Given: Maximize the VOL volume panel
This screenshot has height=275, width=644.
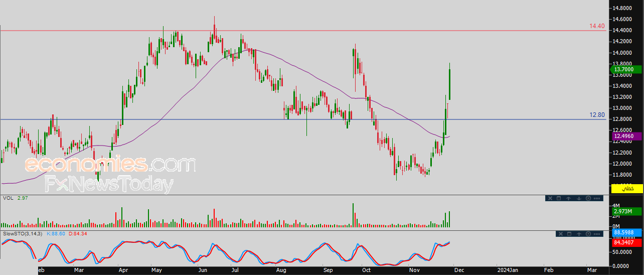Looking at the screenshot, I should pos(559,198).
